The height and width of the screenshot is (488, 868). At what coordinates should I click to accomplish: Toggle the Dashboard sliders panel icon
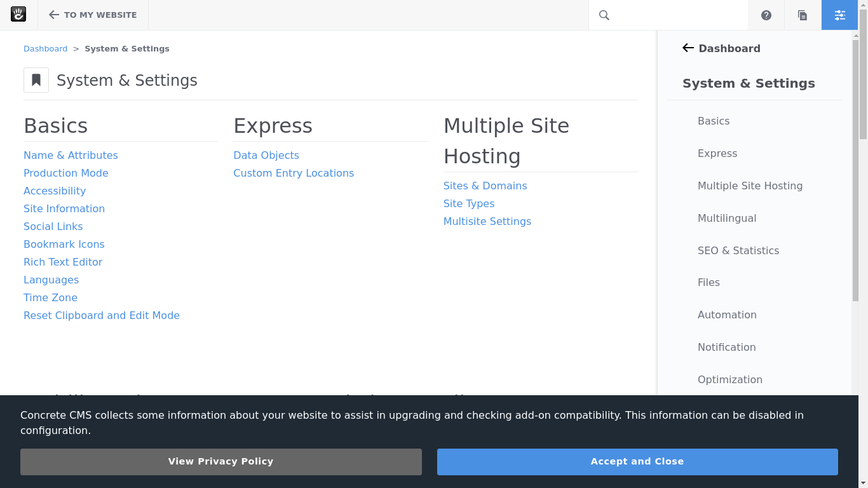839,15
